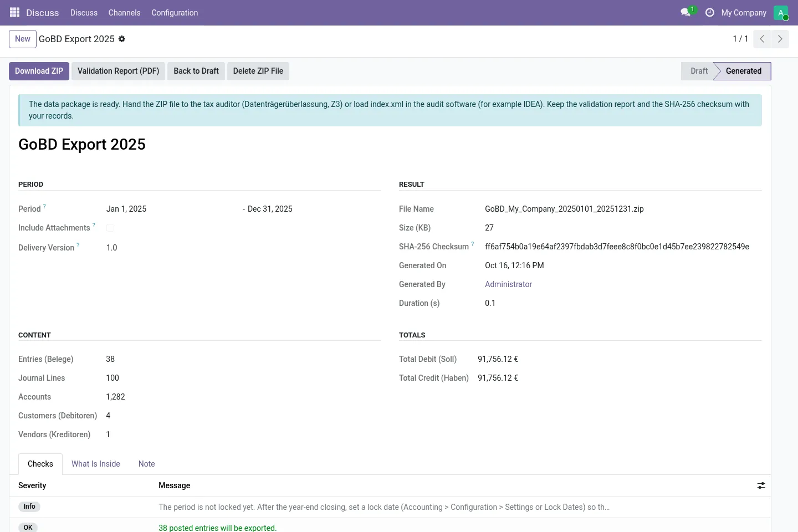This screenshot has height=532, width=798.
Task: Select the Draft status stage
Action: [x=697, y=71]
